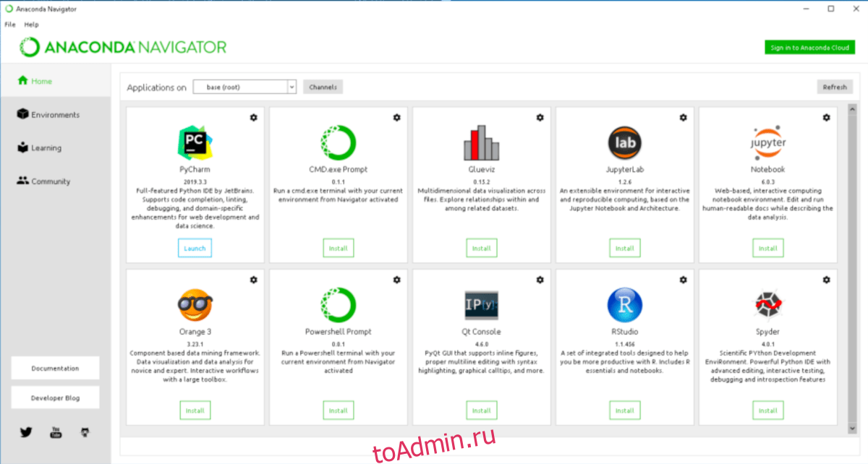Image resolution: width=868 pixels, height=464 pixels.
Task: Click the Refresh button
Action: coord(834,87)
